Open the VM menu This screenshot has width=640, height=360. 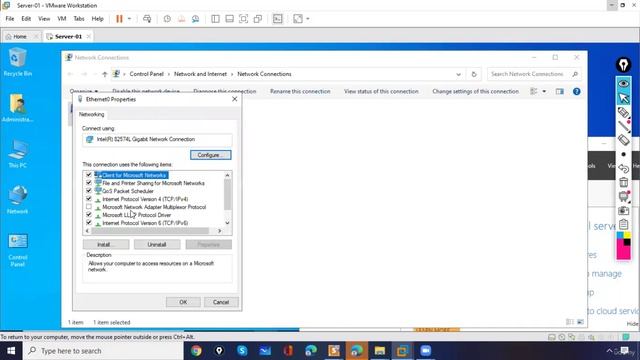(62, 19)
